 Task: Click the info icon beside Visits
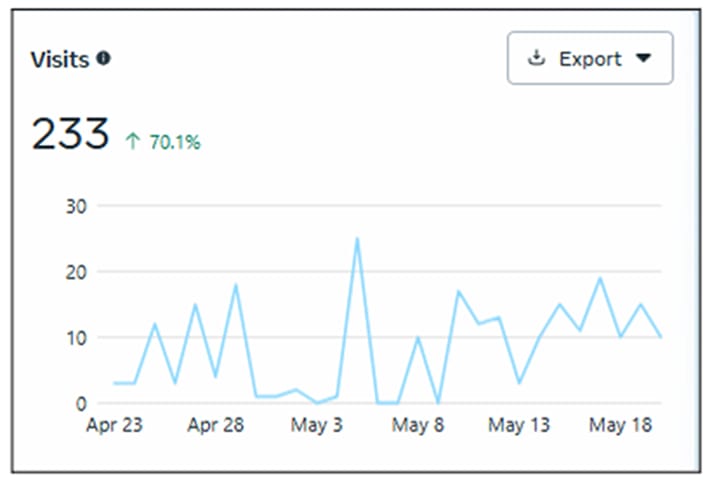click(104, 59)
